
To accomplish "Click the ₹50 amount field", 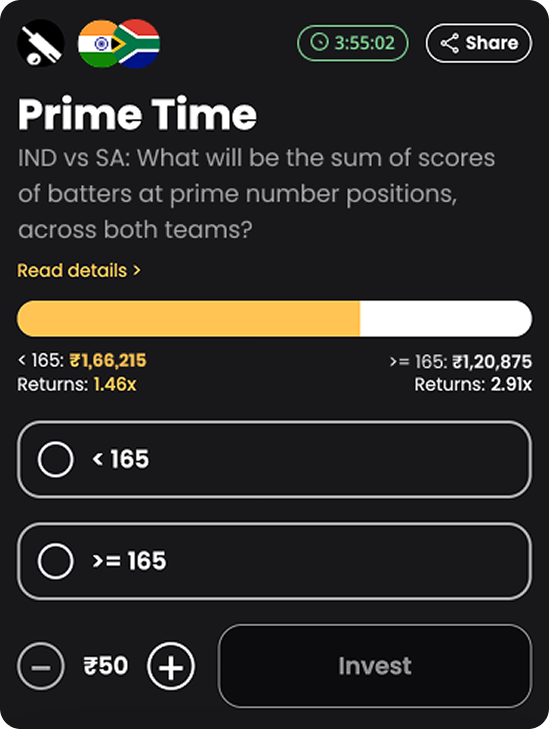I will click(106, 666).
